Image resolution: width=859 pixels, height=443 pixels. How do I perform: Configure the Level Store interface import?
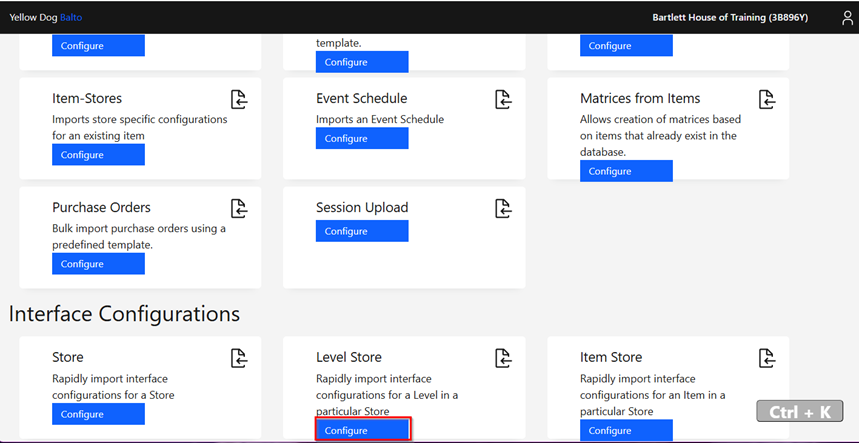pyautogui.click(x=362, y=430)
